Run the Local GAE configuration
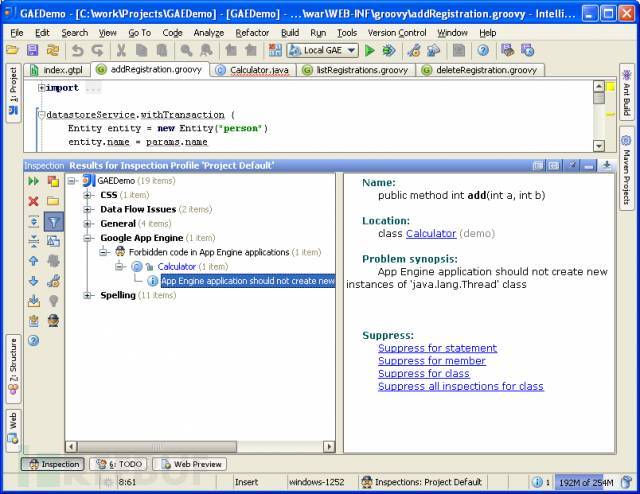 pos(369,50)
